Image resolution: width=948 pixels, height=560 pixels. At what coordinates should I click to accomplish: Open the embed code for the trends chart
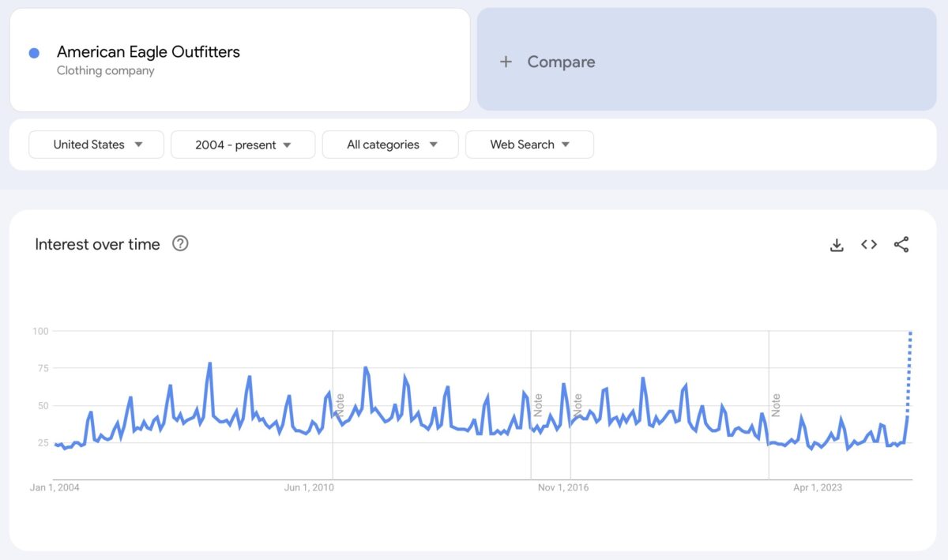click(x=868, y=245)
